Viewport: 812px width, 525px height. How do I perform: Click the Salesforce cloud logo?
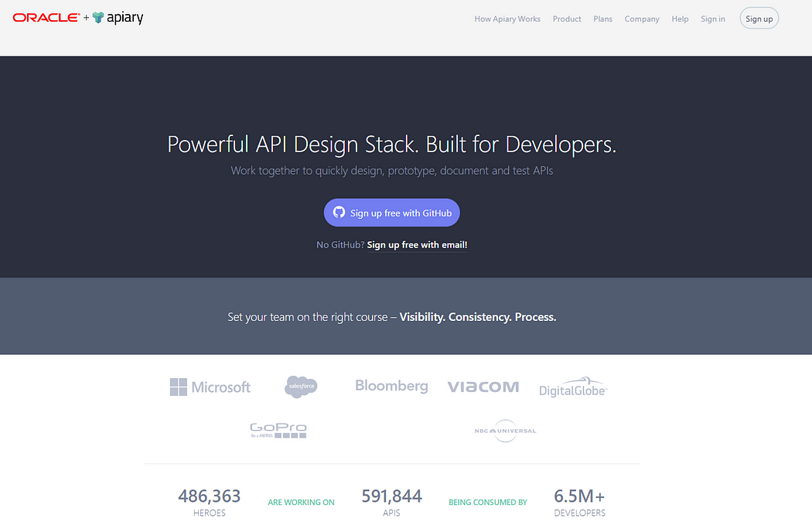(x=301, y=387)
